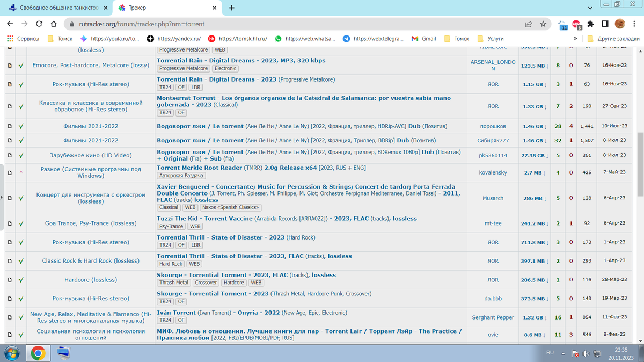Click the Chrome profile avatar
644x362 pixels.
(x=619, y=24)
